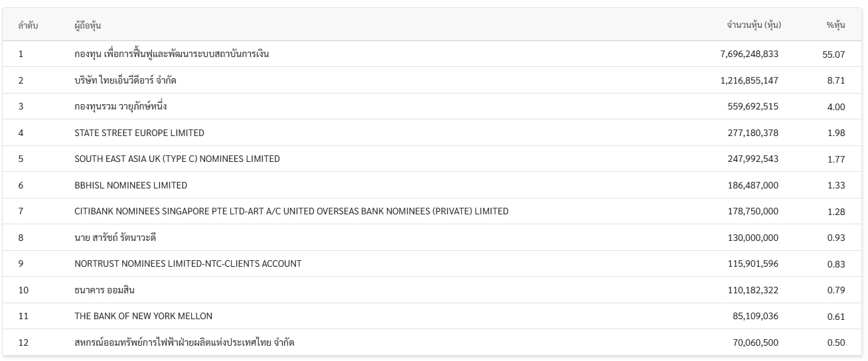Click the 55.07 percent value
The image size is (868, 361).
[833, 54]
